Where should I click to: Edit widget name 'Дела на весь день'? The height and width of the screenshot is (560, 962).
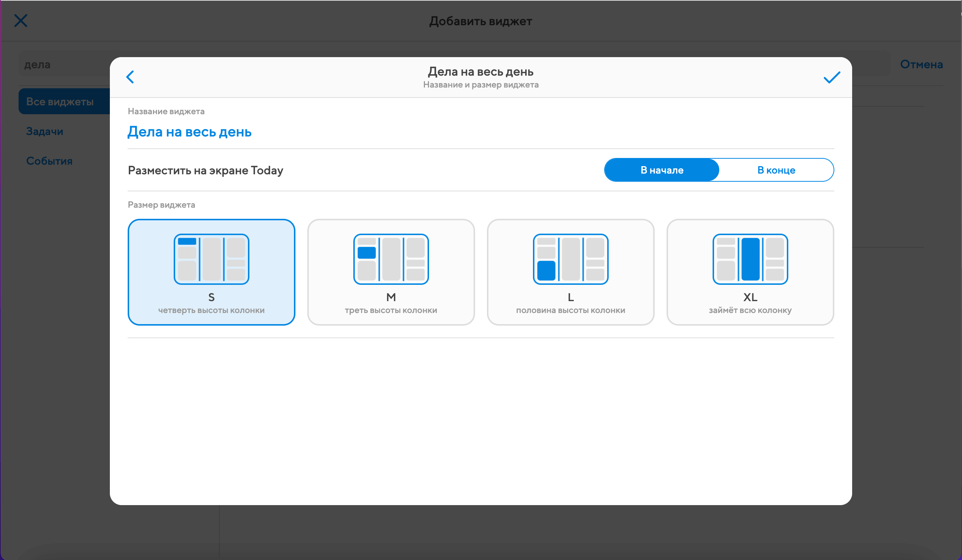[x=189, y=132]
